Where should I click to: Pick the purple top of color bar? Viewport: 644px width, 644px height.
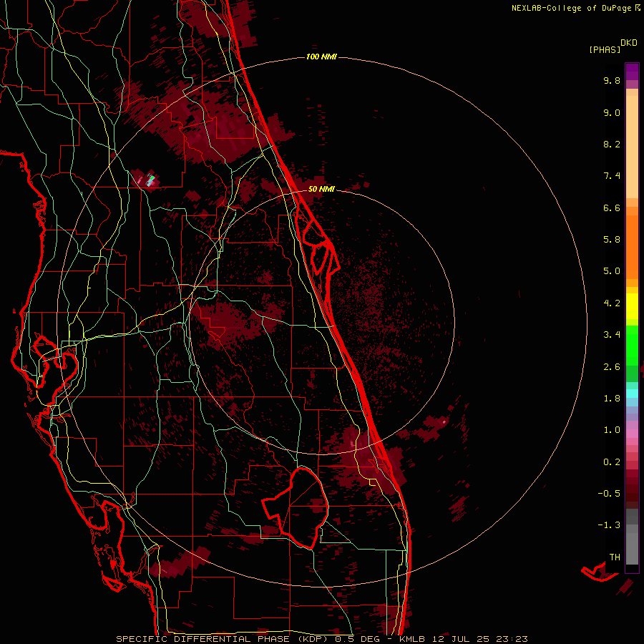(x=632, y=72)
